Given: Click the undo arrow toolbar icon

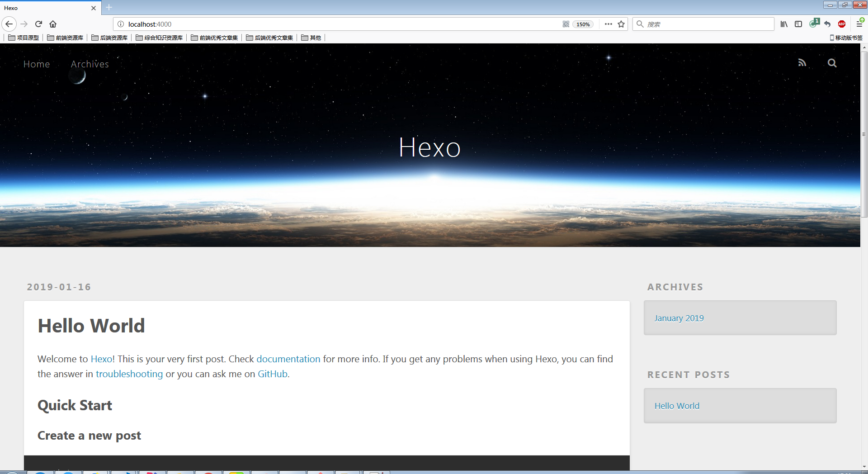Looking at the screenshot, I should pyautogui.click(x=827, y=24).
